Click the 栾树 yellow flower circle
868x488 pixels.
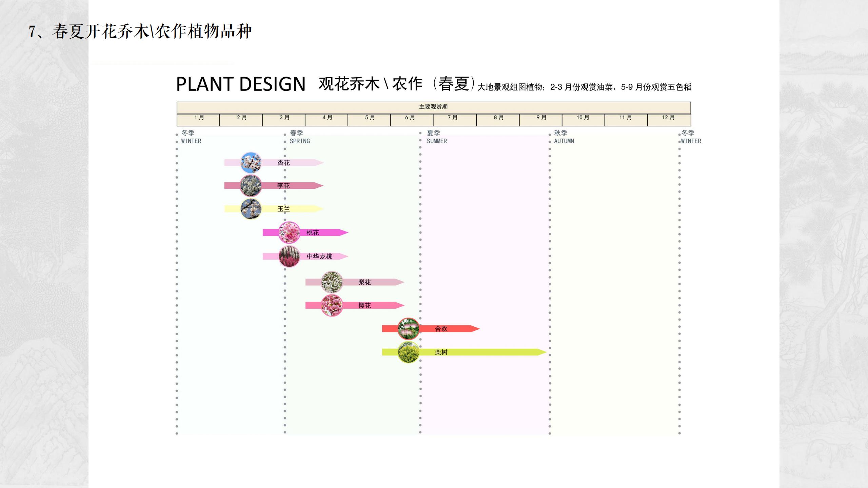pos(409,352)
